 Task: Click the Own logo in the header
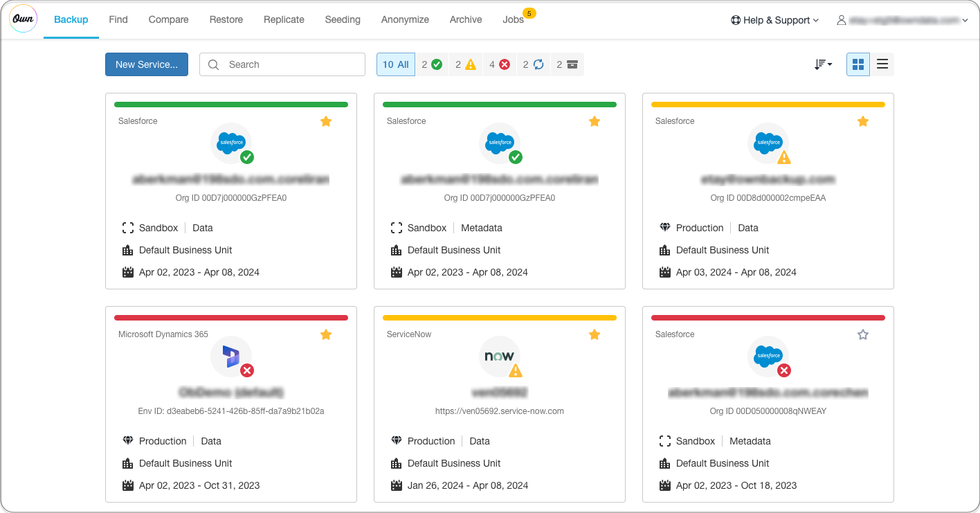24,19
